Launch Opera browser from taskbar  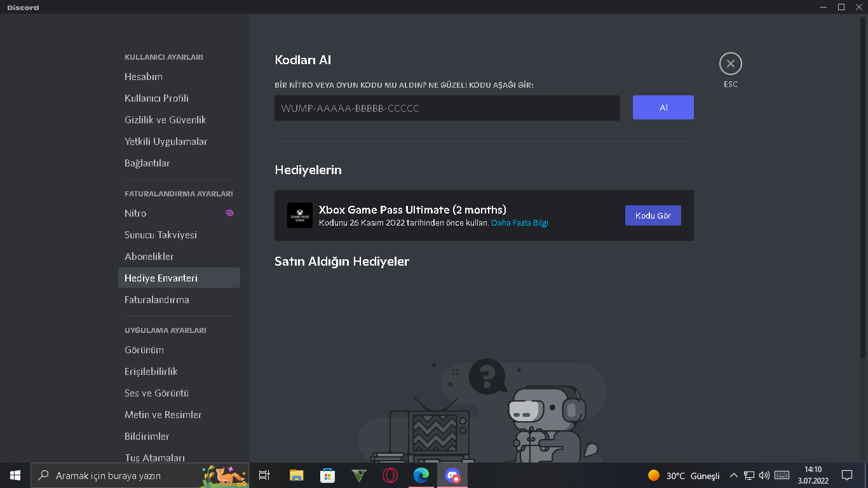(x=390, y=475)
